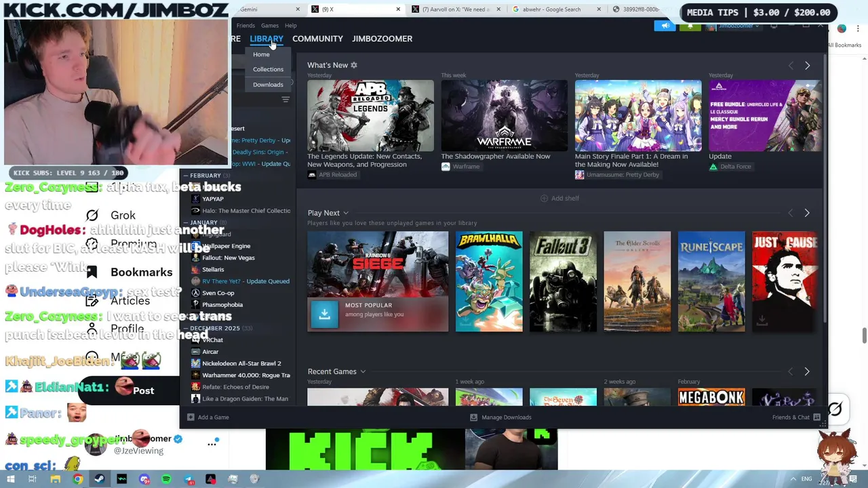This screenshot has width=868, height=488.
Task: Switch to abwehr Google Search tab
Action: click(x=557, y=9)
